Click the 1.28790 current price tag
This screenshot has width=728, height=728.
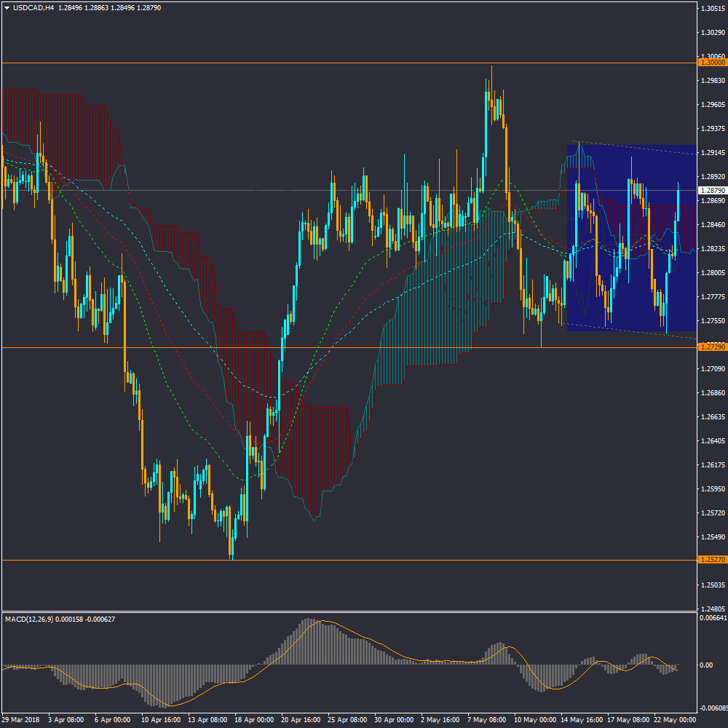713,190
